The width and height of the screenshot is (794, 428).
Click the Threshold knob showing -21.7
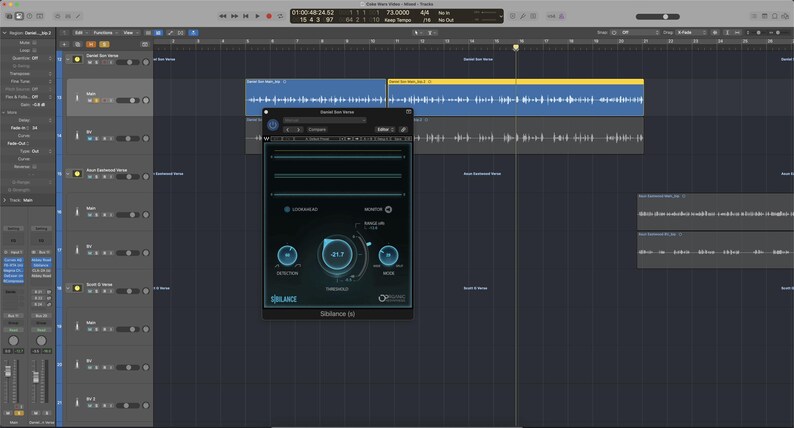(x=337, y=254)
